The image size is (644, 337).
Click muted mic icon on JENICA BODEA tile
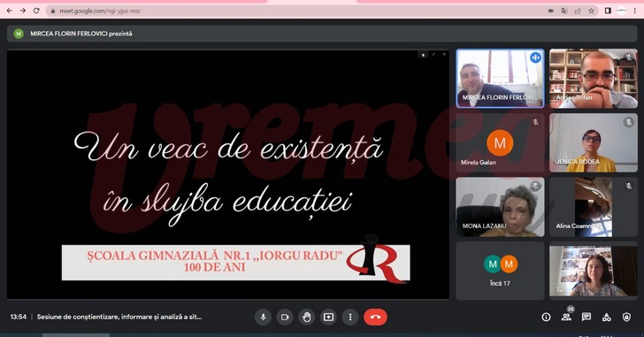(628, 122)
